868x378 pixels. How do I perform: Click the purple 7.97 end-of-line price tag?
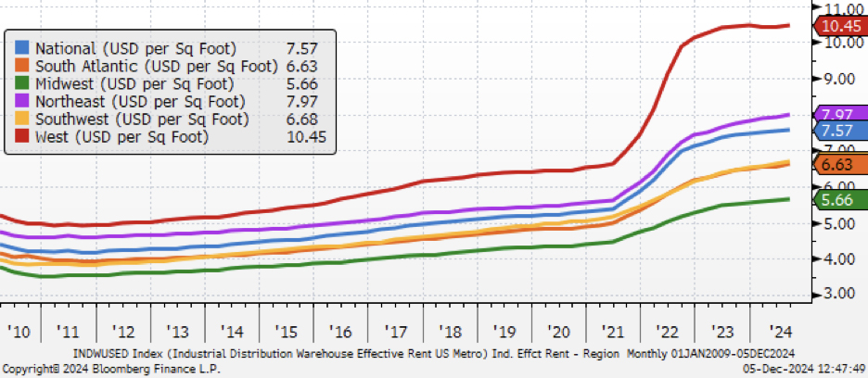point(841,115)
